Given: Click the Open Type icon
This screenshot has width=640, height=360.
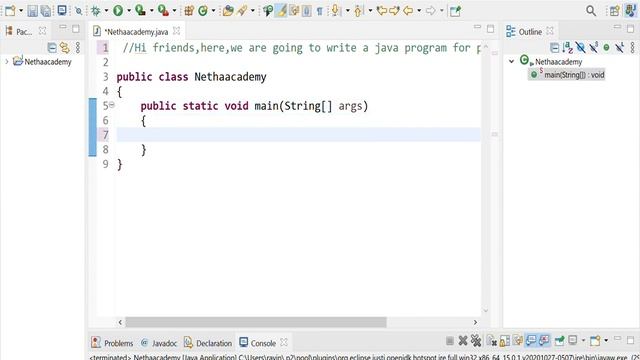Looking at the screenshot, I should coord(228,11).
